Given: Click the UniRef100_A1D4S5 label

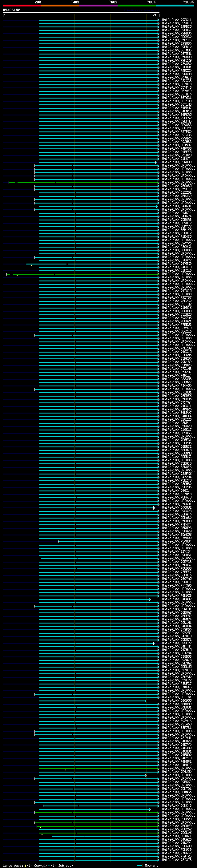Looking at the screenshot, I should (176, 236).
